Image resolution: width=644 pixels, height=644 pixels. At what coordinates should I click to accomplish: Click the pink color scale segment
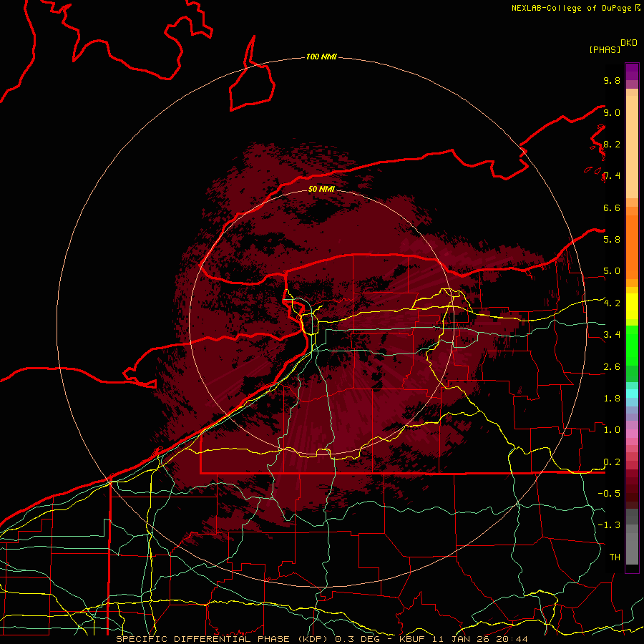[632, 434]
